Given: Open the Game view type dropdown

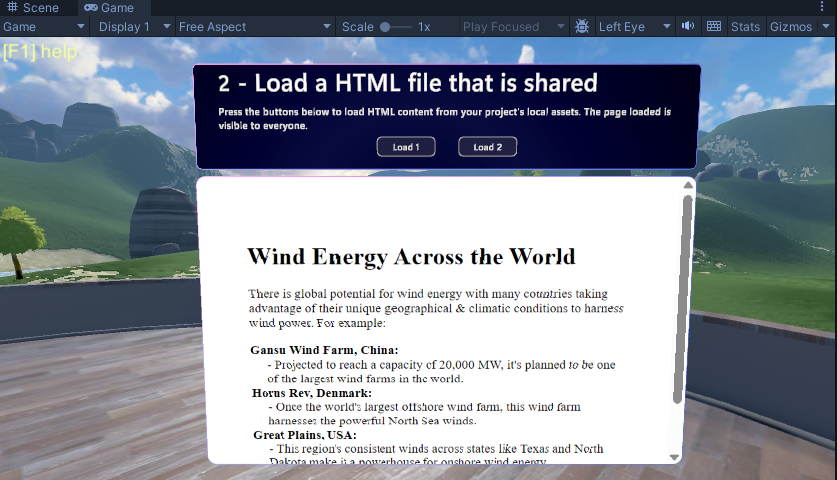Looking at the screenshot, I should coord(44,27).
